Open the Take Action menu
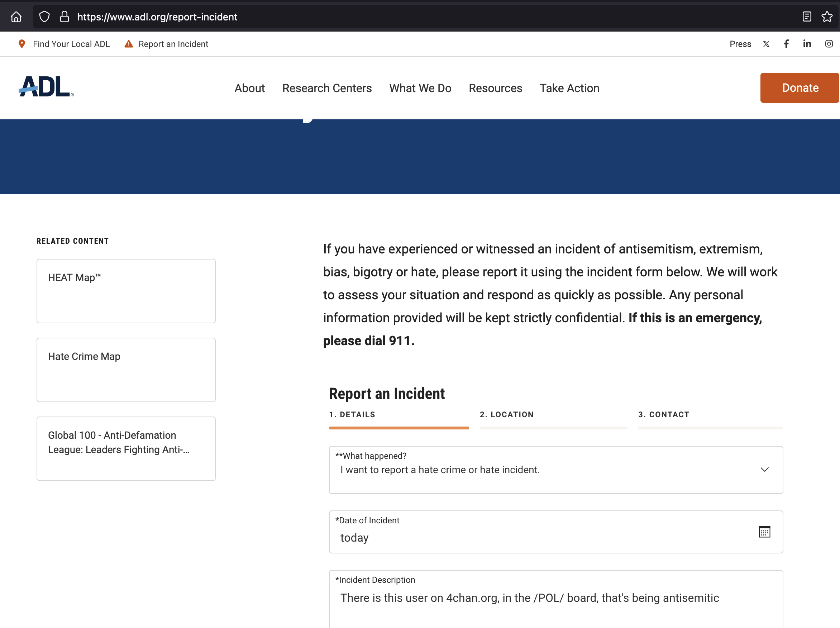The height and width of the screenshot is (628, 840). [x=569, y=88]
